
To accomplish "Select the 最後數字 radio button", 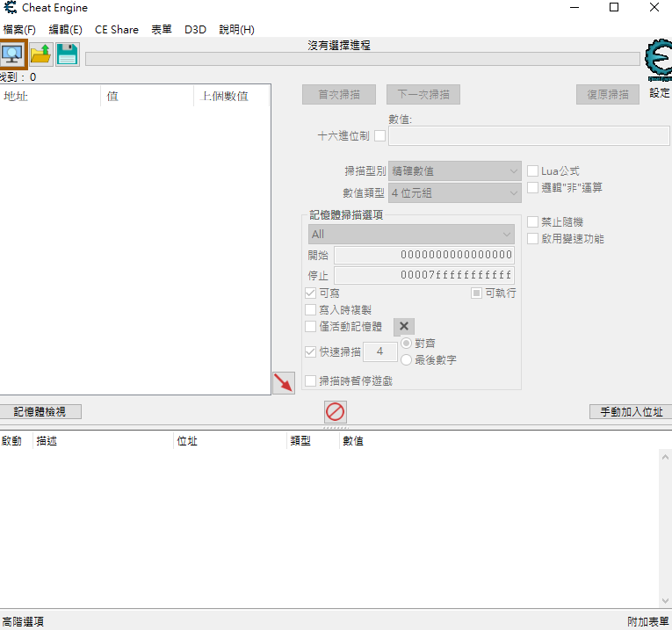I will (407, 360).
